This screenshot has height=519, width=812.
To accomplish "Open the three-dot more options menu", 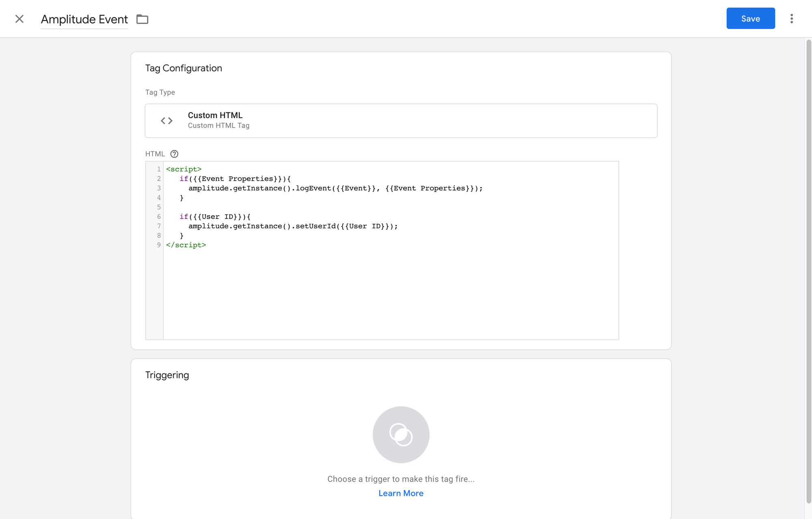I will click(x=791, y=19).
